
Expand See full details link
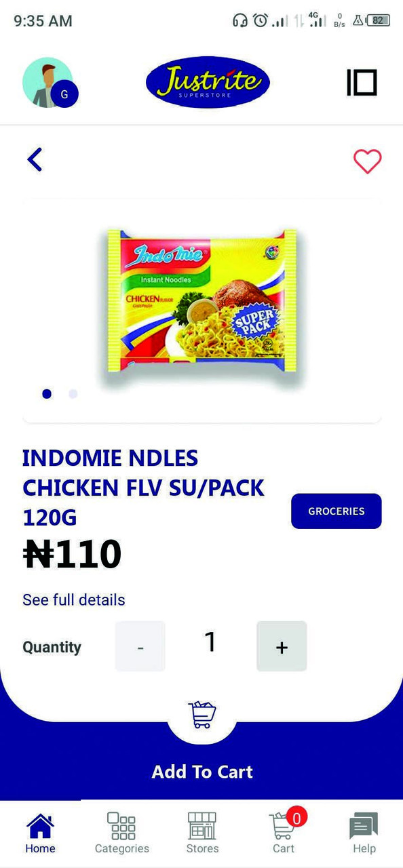point(74,600)
